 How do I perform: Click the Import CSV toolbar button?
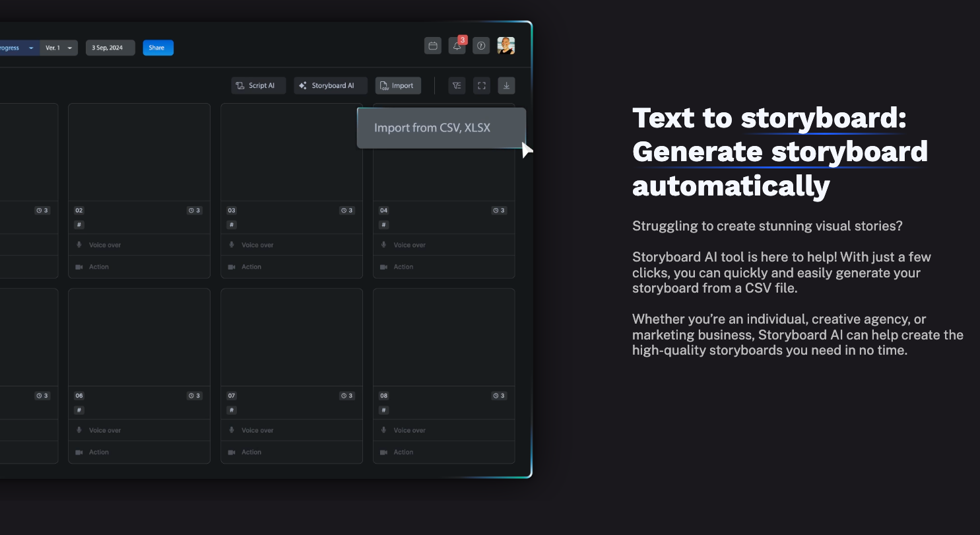pyautogui.click(x=398, y=85)
